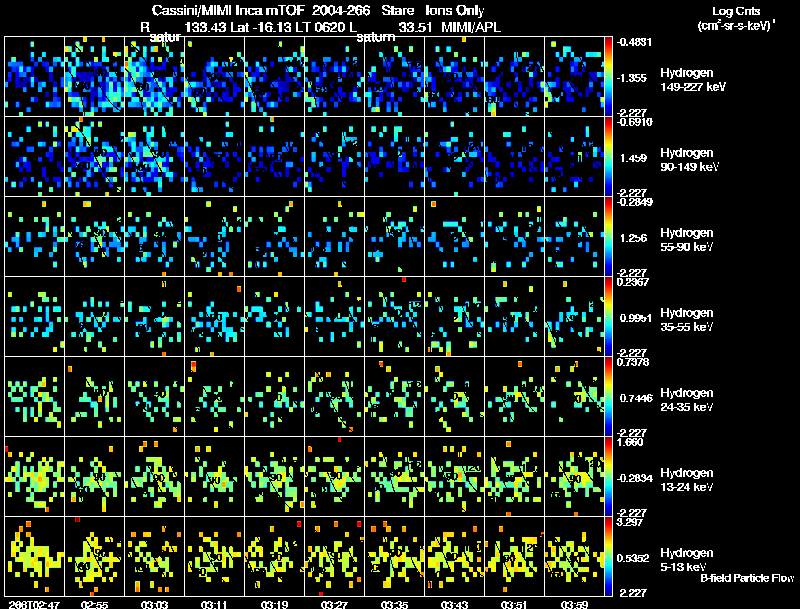Click the (cm²-sr-s-keV) units label

click(735, 26)
